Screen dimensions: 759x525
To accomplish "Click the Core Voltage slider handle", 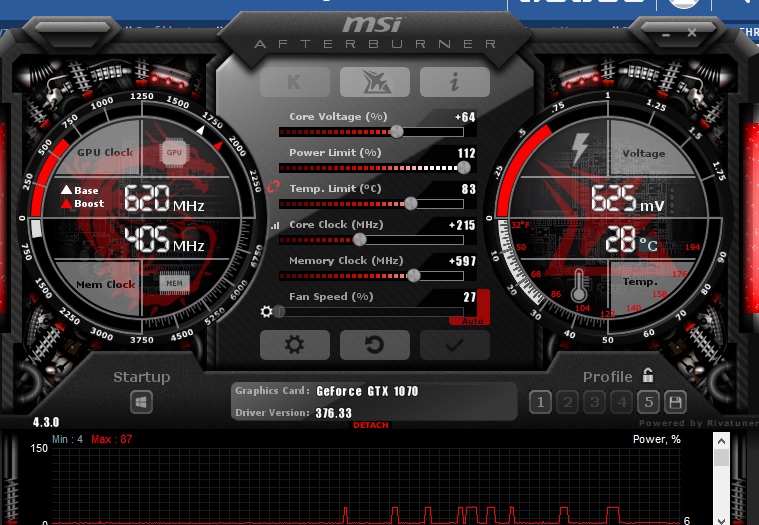I will (397, 131).
